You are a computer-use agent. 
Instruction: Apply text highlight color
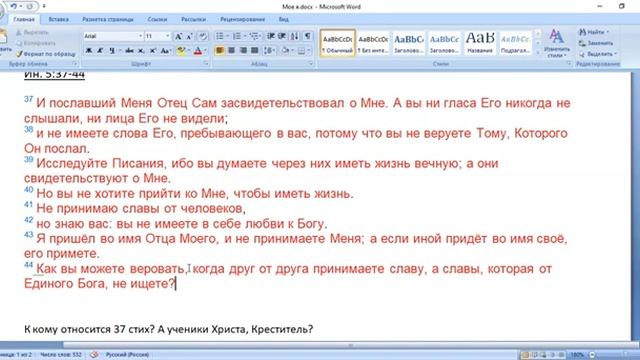pyautogui.click(x=181, y=51)
